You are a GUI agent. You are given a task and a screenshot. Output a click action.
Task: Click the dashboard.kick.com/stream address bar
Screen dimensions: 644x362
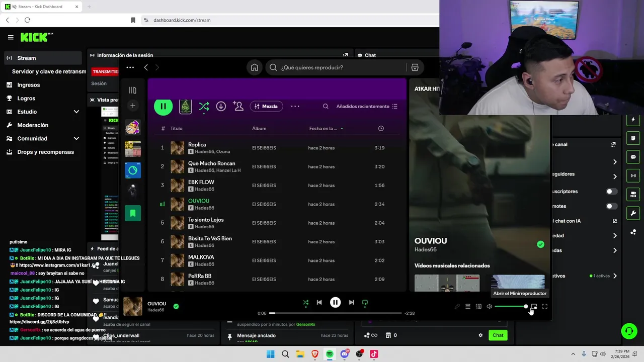coord(289,20)
